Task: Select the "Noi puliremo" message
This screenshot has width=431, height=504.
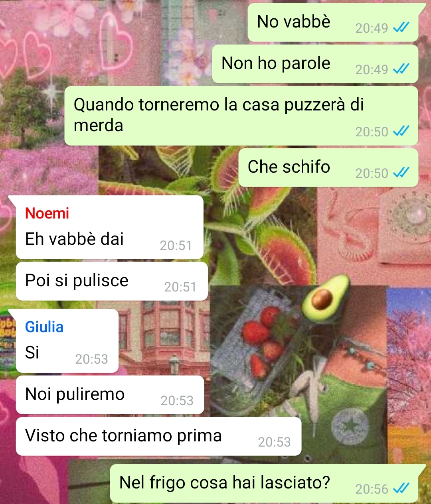Action: coord(110,395)
